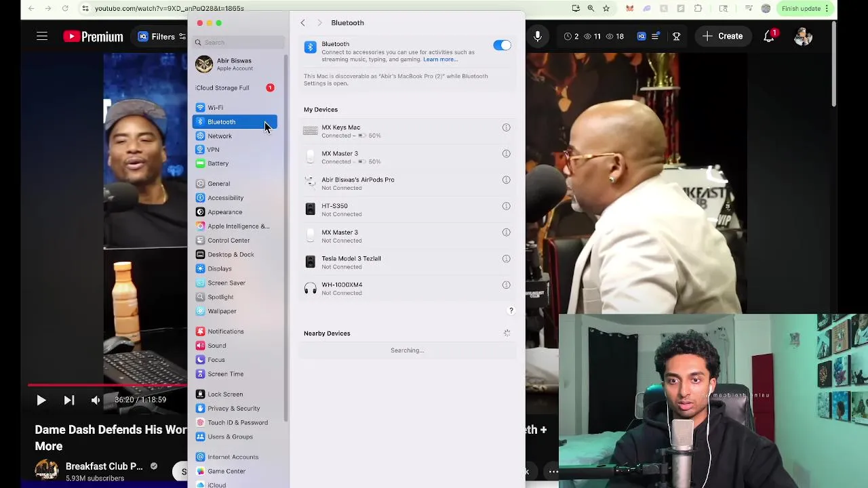The width and height of the screenshot is (868, 488).
Task: Open Accessibility settings
Action: point(235,198)
